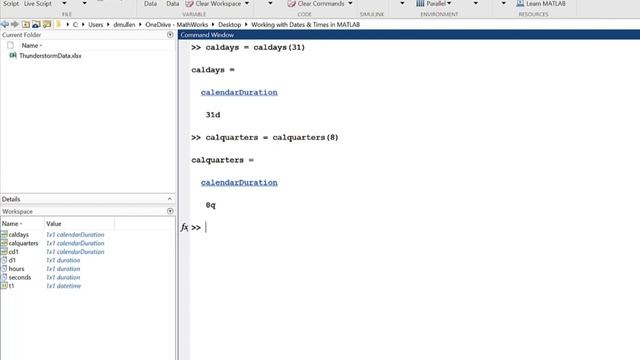Click the 1x1 datetime value for t1

tap(63, 286)
